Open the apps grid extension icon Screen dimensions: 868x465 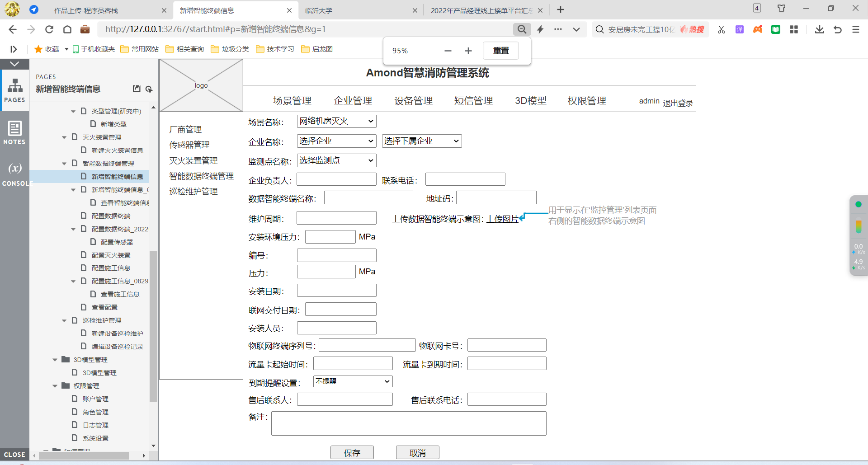[x=794, y=29]
